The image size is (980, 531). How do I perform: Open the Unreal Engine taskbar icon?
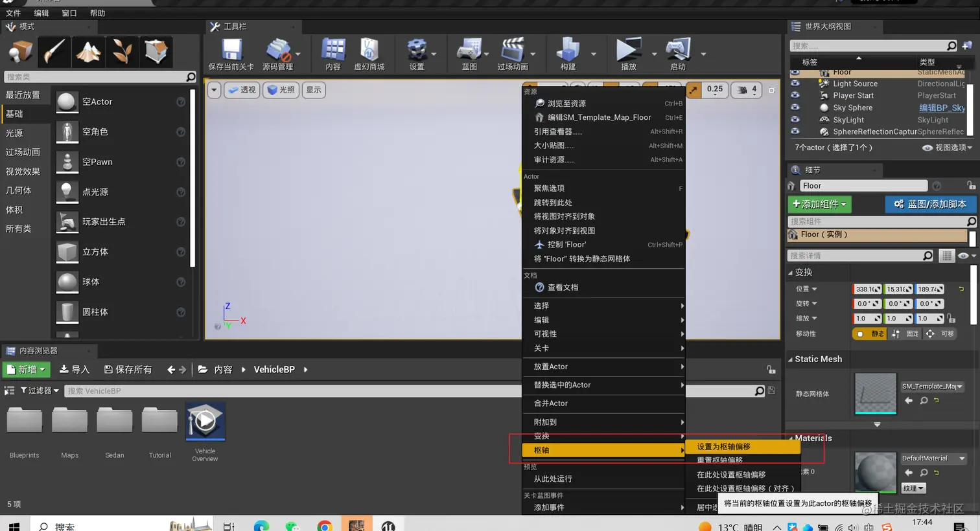(x=388, y=526)
